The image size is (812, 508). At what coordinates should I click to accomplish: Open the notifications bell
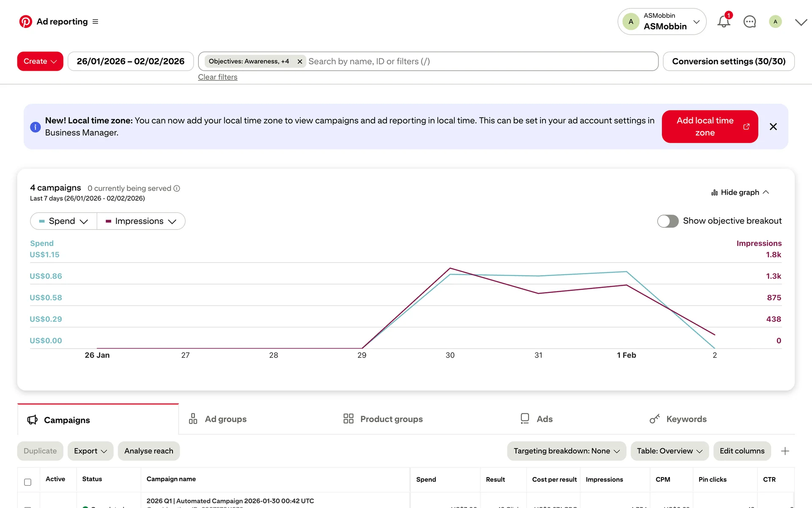pyautogui.click(x=724, y=22)
